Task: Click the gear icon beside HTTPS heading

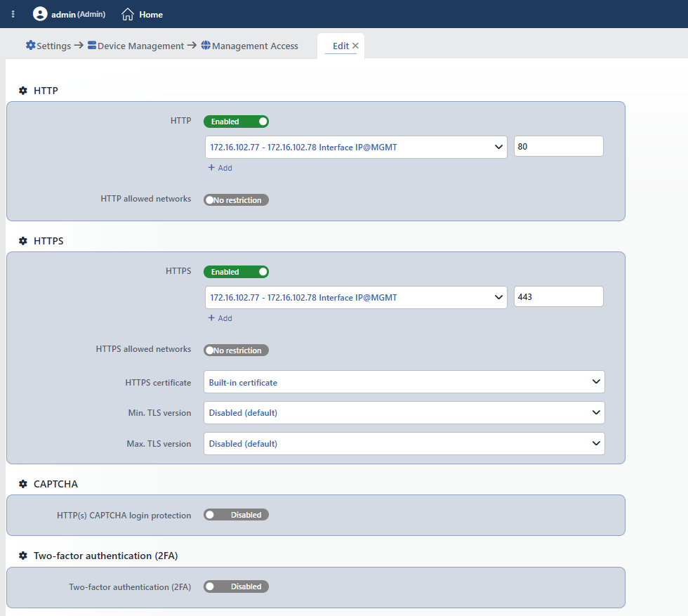Action: [x=23, y=241]
